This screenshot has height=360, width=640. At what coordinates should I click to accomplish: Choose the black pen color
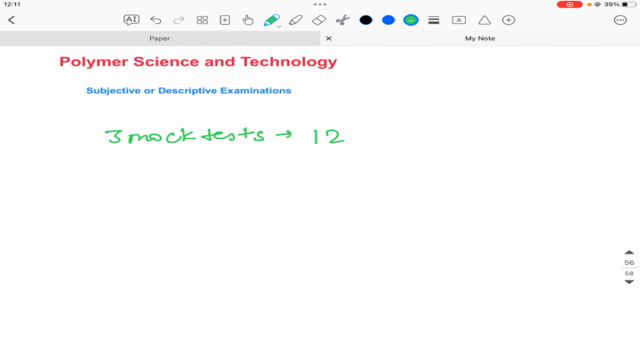(x=366, y=20)
